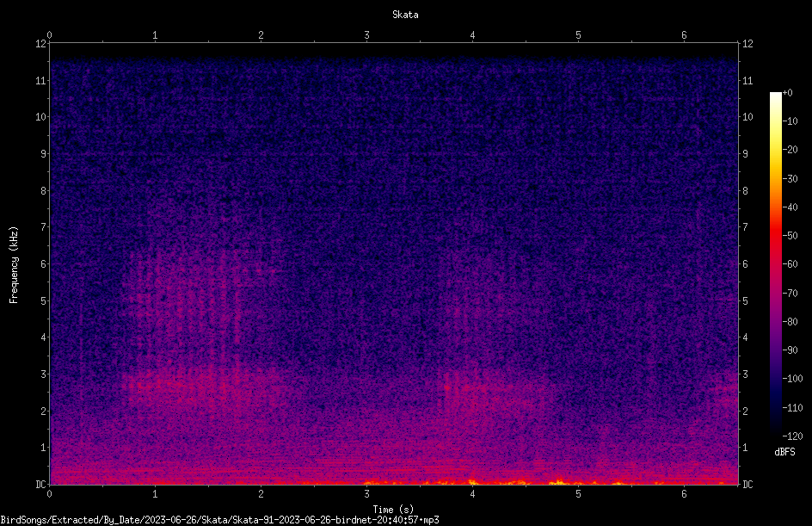The image size is (812, 526).
Task: Click the bright yellow low-frequency peak near 4 seconds
Action: [472, 482]
